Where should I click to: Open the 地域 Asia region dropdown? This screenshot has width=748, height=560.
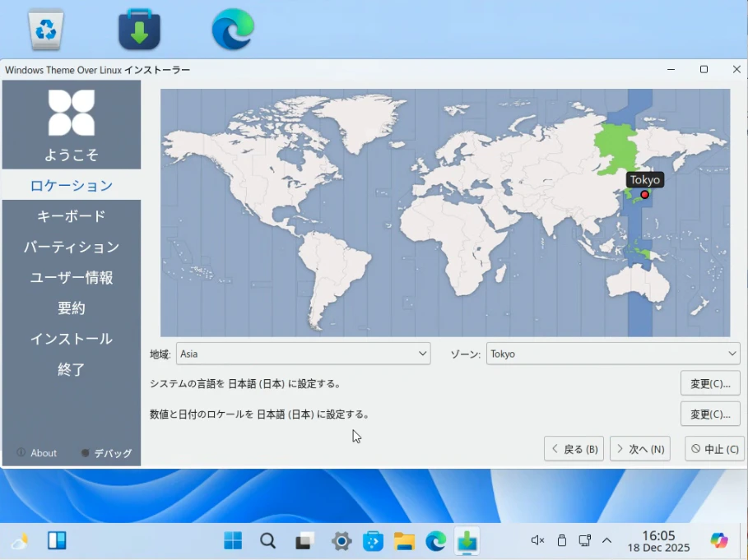click(x=304, y=354)
